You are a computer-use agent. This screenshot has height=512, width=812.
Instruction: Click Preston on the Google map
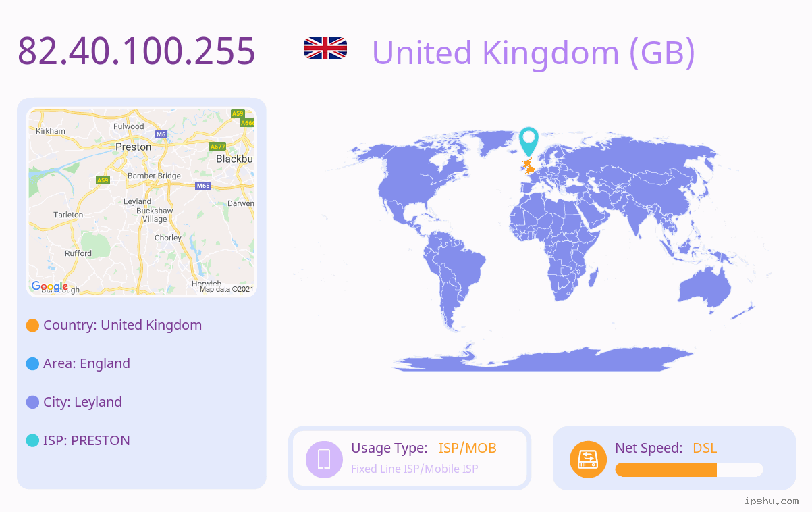pos(134,147)
